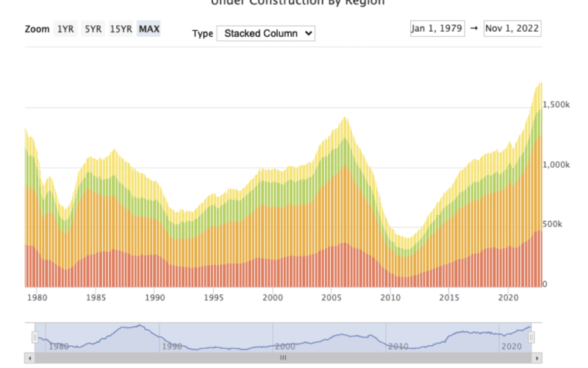Screen dimensions: 588x368
Task: Click the scrollbar left arrow
Action: (x=29, y=358)
